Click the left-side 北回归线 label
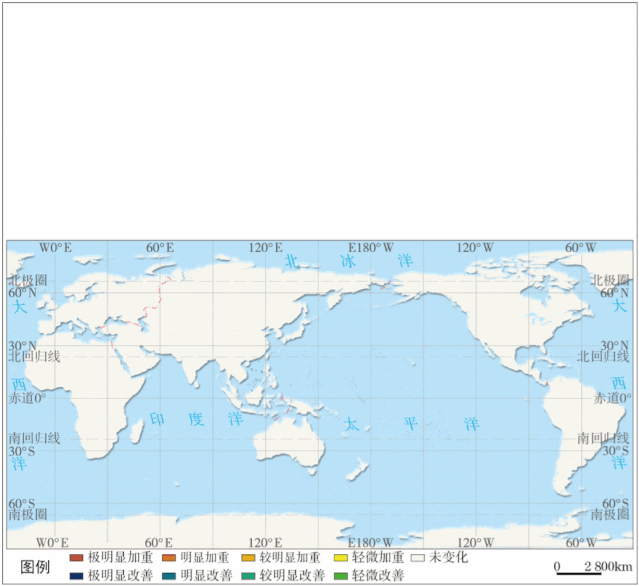 tap(34, 356)
